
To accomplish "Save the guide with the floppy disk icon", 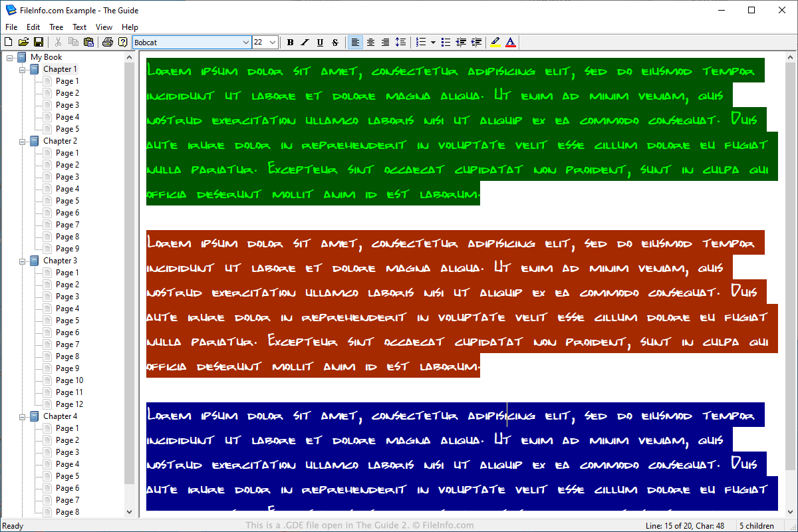I will point(39,42).
